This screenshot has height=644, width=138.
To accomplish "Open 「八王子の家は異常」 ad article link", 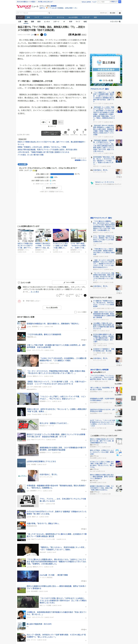I will tap(44, 334).
